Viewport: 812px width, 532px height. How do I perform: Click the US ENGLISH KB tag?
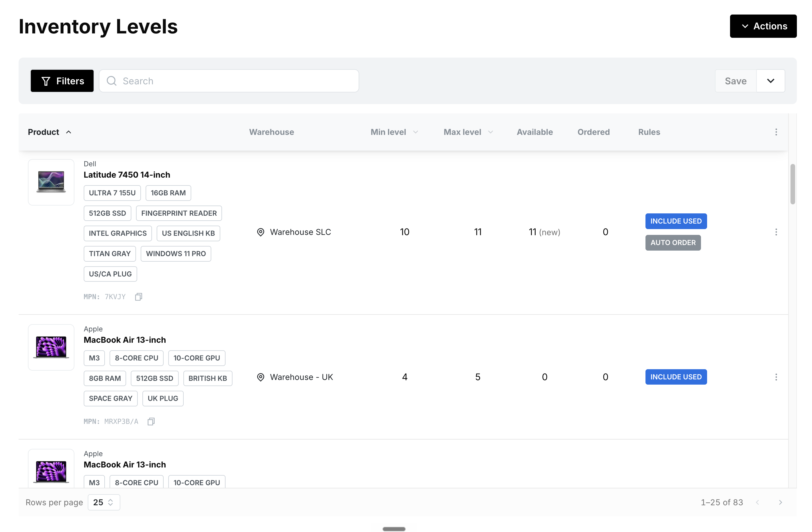[188, 233]
